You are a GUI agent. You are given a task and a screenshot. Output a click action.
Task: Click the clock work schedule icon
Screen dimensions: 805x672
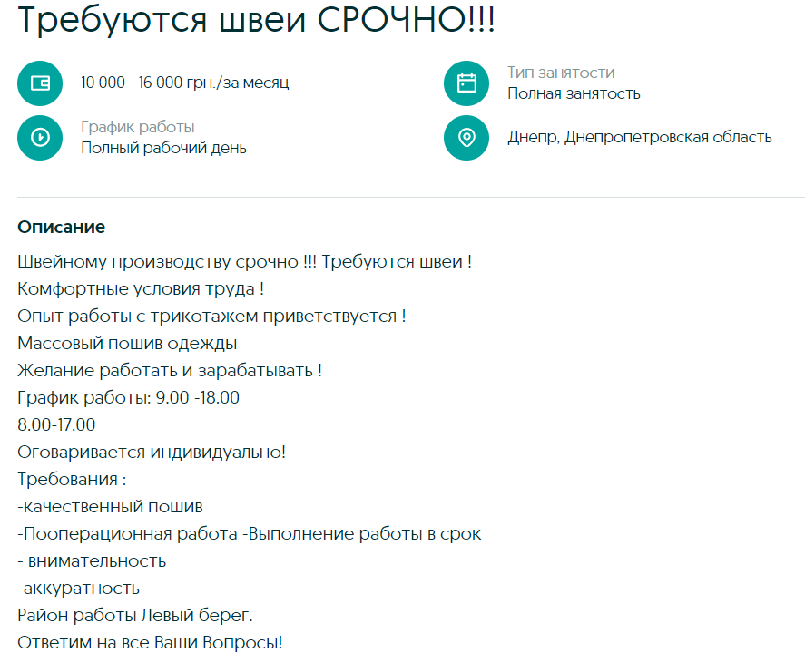click(x=40, y=138)
